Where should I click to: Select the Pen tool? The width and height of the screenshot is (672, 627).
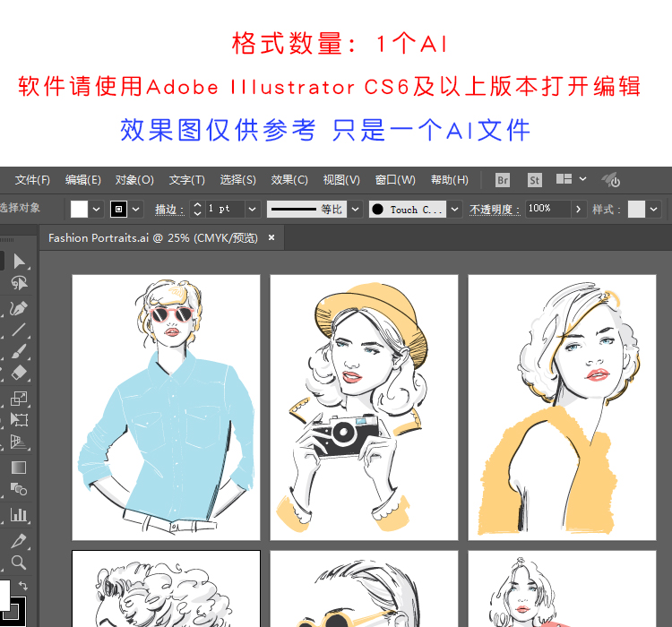point(19,307)
